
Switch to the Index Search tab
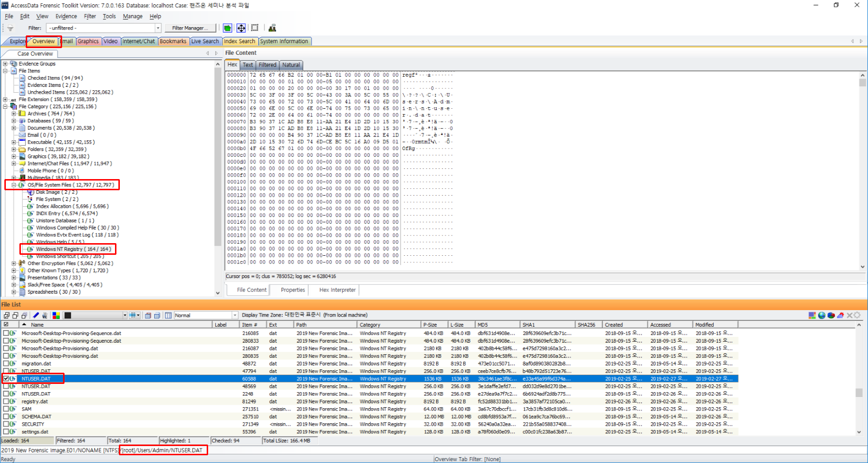click(239, 41)
